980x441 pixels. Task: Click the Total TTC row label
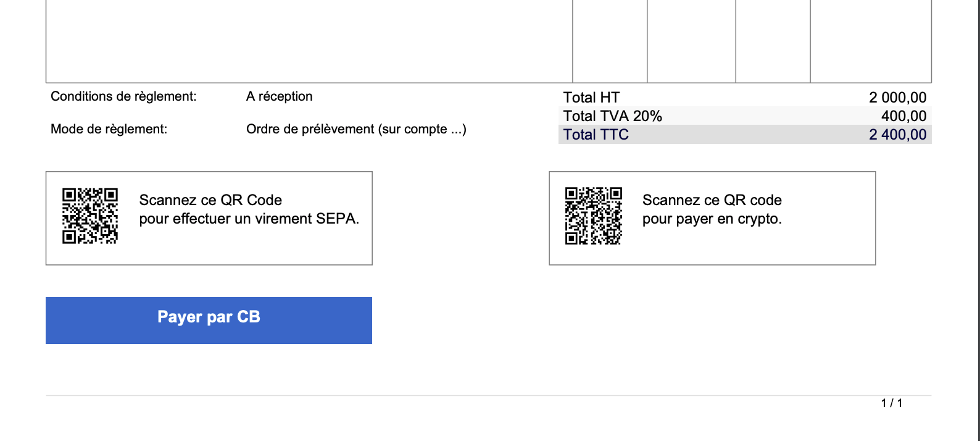pyautogui.click(x=596, y=135)
